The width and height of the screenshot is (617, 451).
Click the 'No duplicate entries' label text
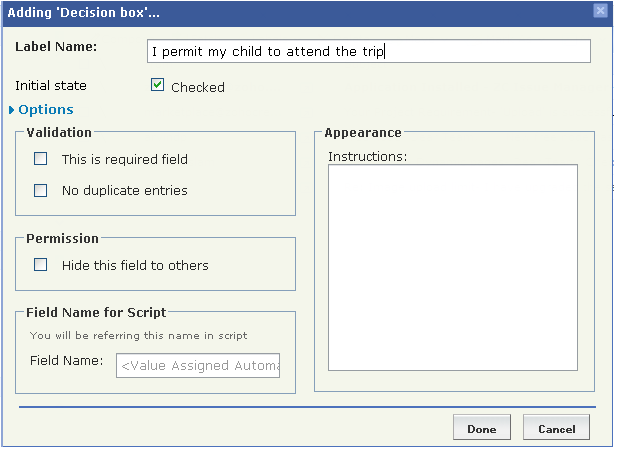tap(125, 190)
